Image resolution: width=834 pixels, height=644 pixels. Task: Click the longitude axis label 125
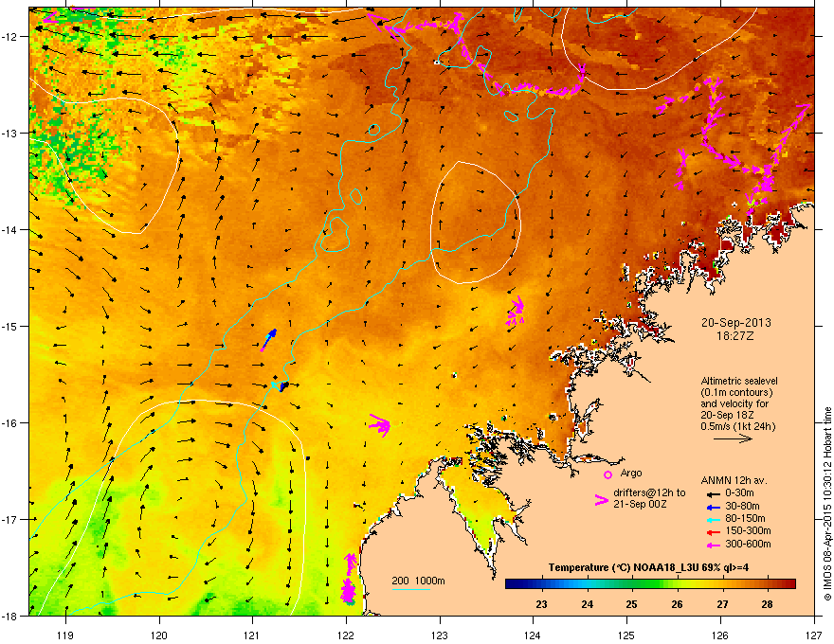[626, 635]
